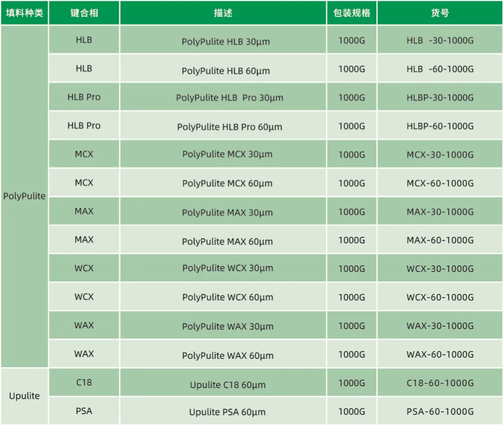The width and height of the screenshot is (504, 425).
Task: Select part number MAX-30-1000G
Action: (x=440, y=212)
